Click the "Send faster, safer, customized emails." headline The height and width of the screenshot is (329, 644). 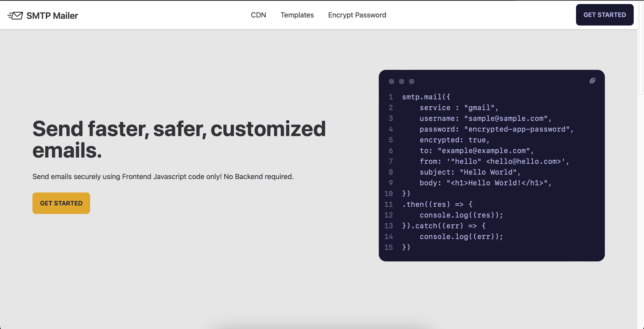click(x=179, y=139)
